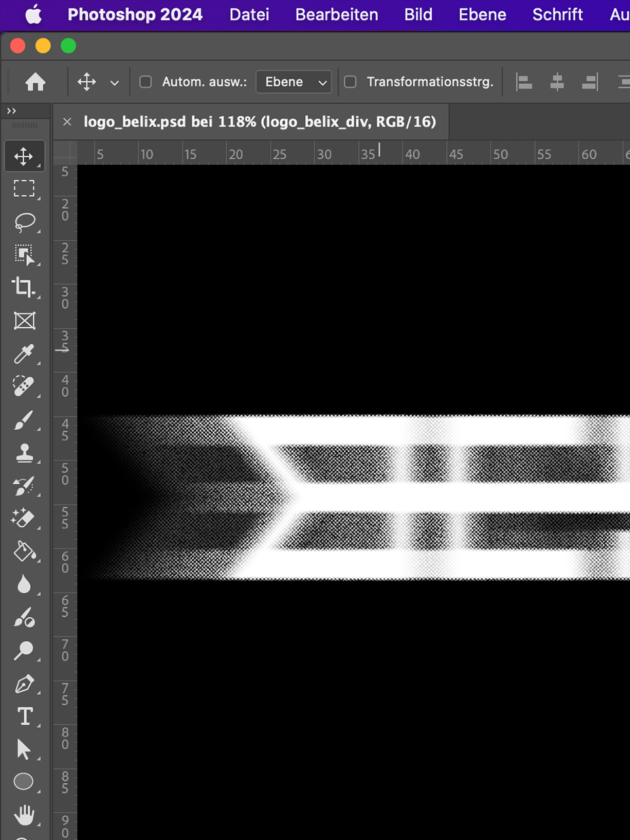The width and height of the screenshot is (630, 840).
Task: Select the Lasso tool
Action: (x=24, y=222)
